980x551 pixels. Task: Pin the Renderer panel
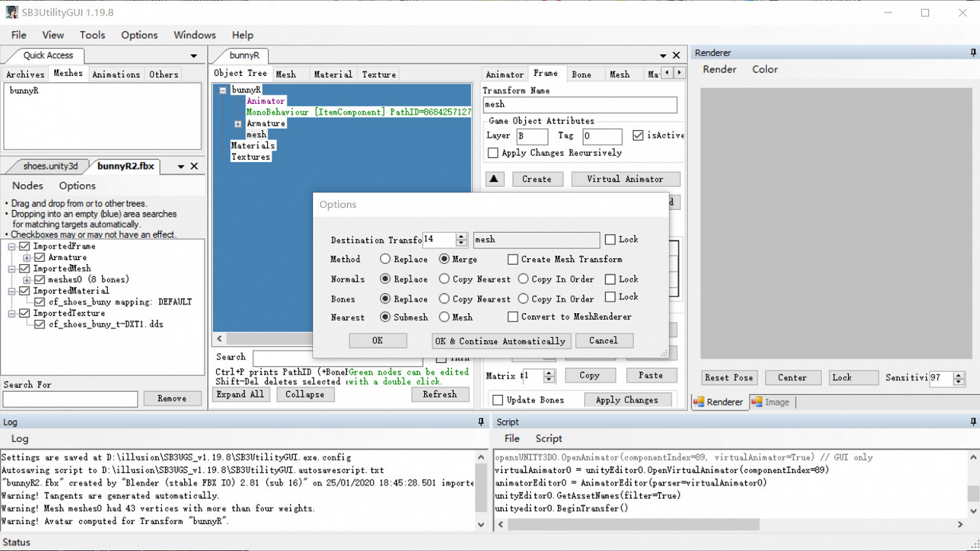tap(973, 52)
